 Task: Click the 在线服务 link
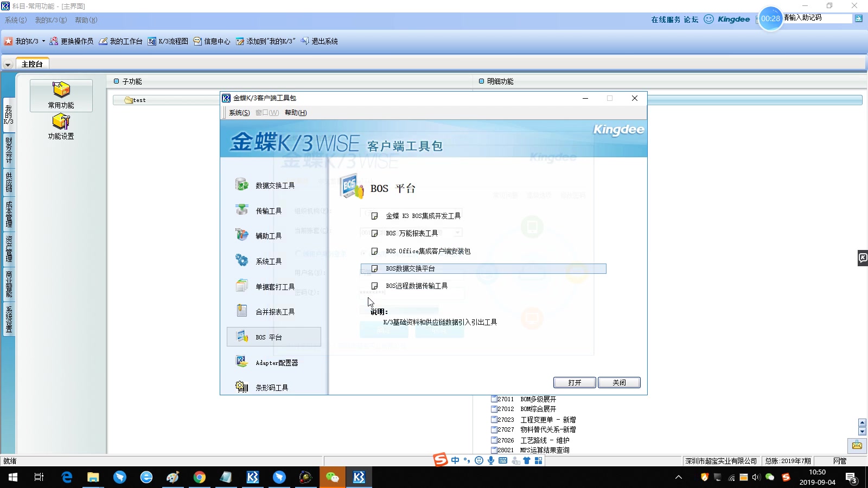(666, 20)
